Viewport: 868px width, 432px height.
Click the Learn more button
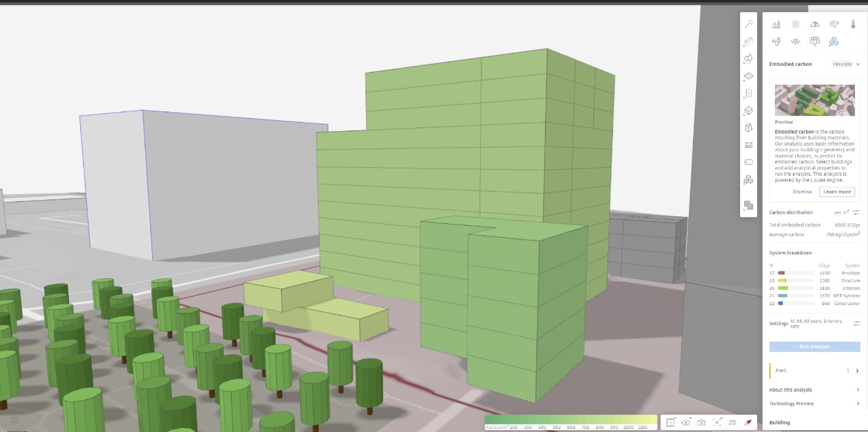[x=837, y=191]
